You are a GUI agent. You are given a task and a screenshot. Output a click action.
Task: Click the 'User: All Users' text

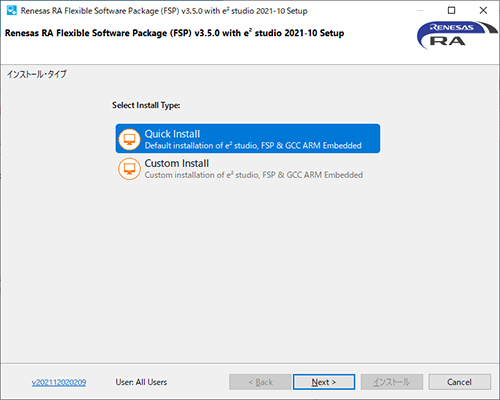pos(141,382)
